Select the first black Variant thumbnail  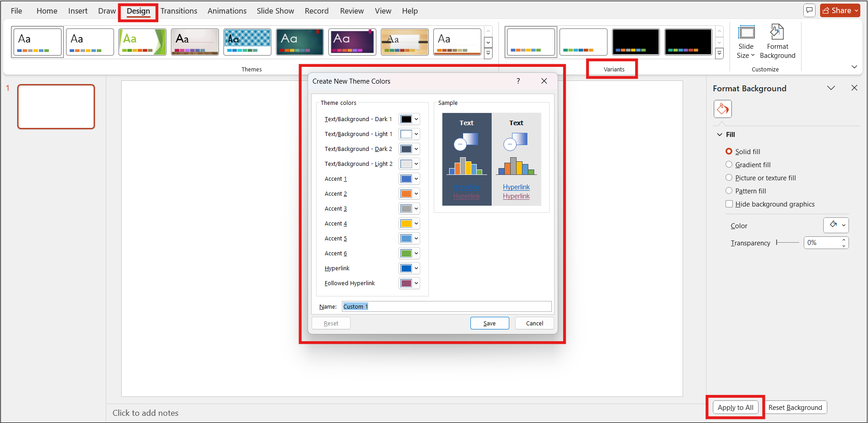[636, 42]
